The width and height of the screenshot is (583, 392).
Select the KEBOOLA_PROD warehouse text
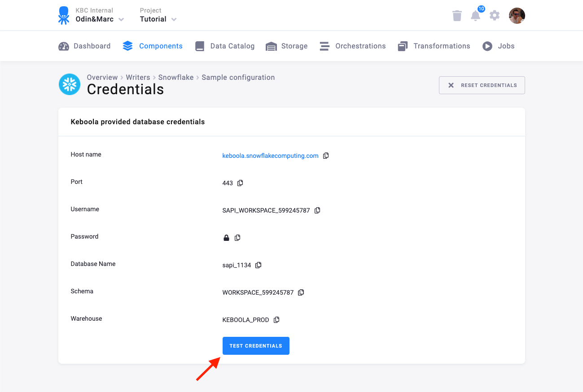pyautogui.click(x=245, y=320)
